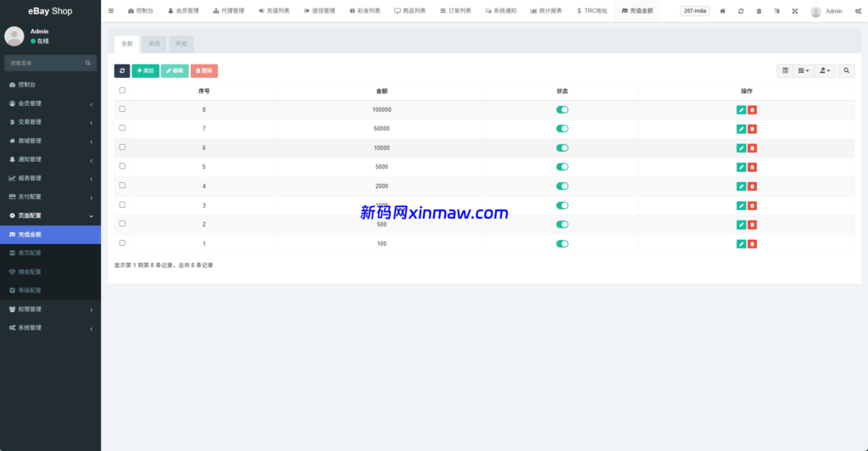Check the checkbox for row 6
The height and width of the screenshot is (451, 868).
coord(122,148)
